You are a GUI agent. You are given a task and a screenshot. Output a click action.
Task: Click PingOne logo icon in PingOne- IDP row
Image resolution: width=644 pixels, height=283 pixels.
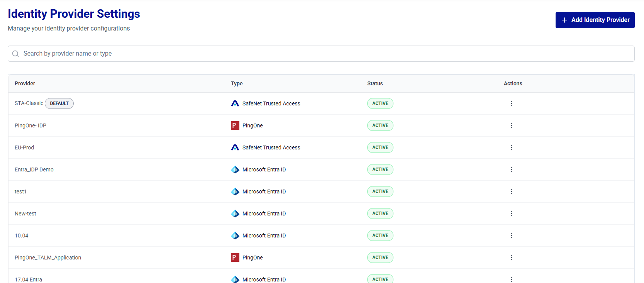click(235, 125)
